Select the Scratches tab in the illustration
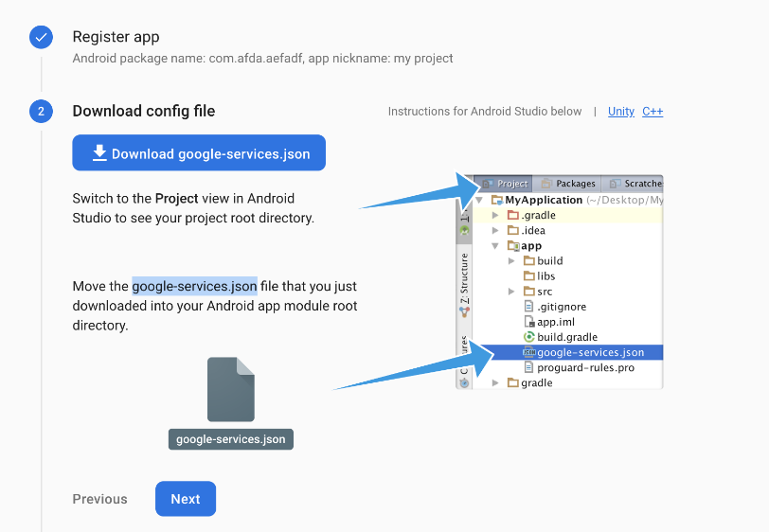Screen dimensions: 769x532 [x=635, y=184]
